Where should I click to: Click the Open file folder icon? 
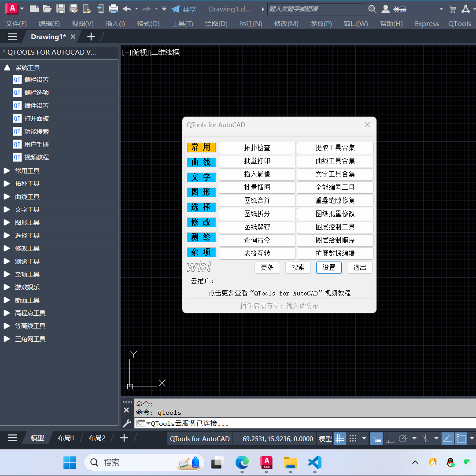point(47,9)
